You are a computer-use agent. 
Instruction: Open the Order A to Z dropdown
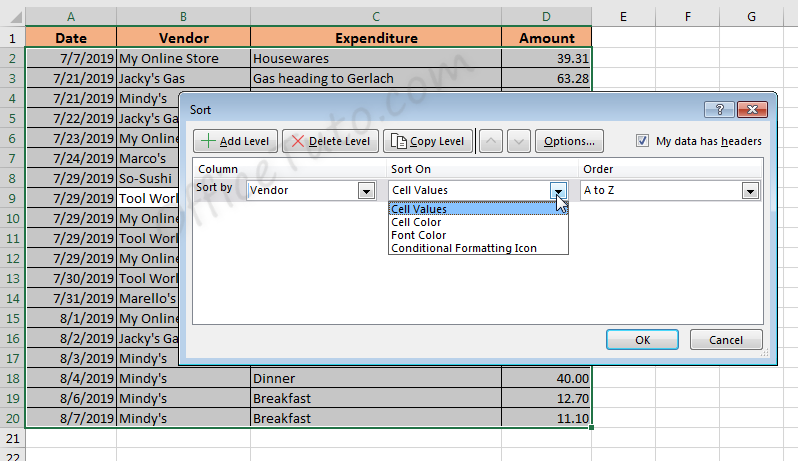tap(750, 191)
